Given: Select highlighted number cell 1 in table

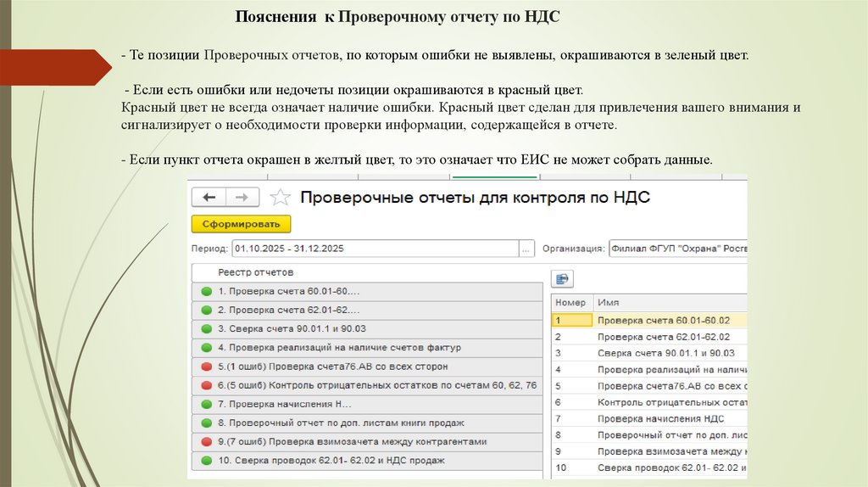Looking at the screenshot, I should click(572, 320).
